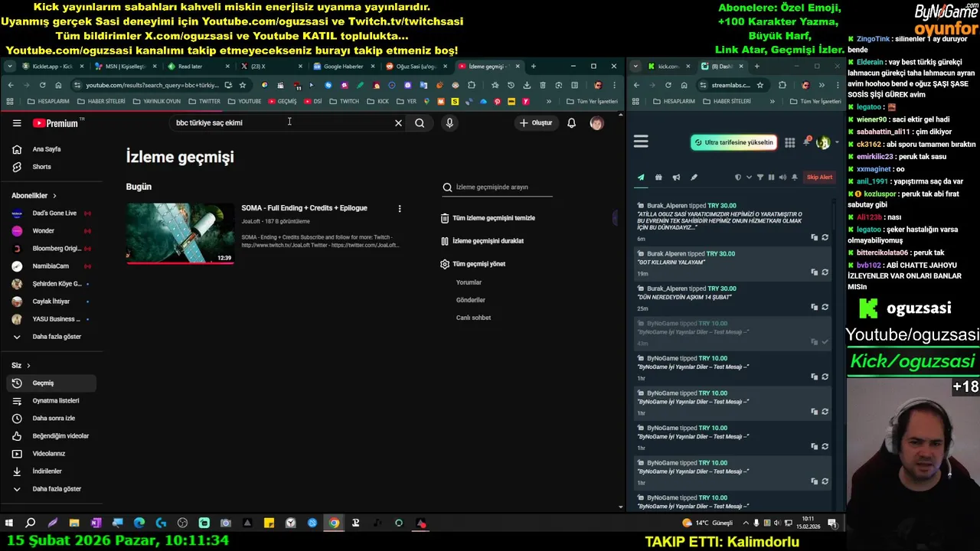Open Streamlabs notification bell with badge
This screenshot has height=551, width=980.
coord(806,142)
